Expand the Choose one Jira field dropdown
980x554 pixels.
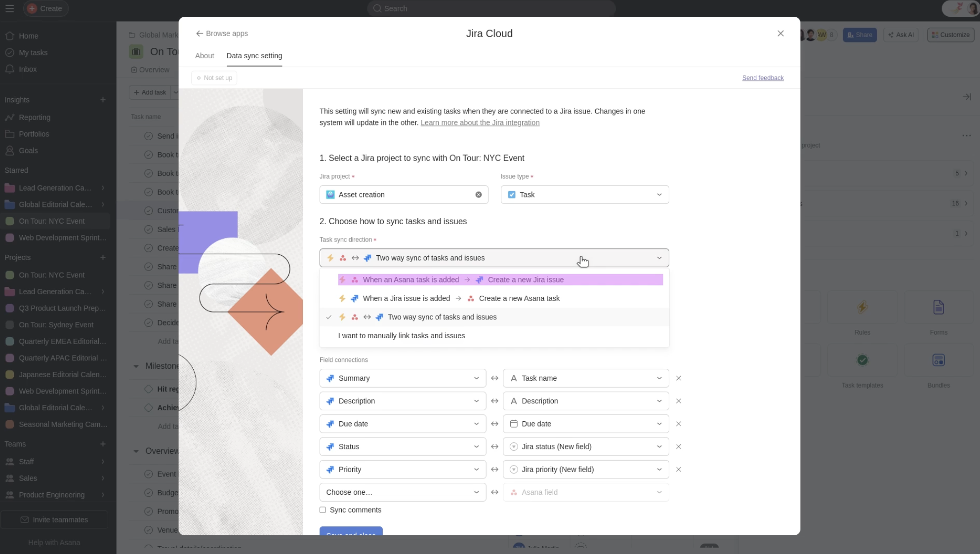tap(402, 492)
